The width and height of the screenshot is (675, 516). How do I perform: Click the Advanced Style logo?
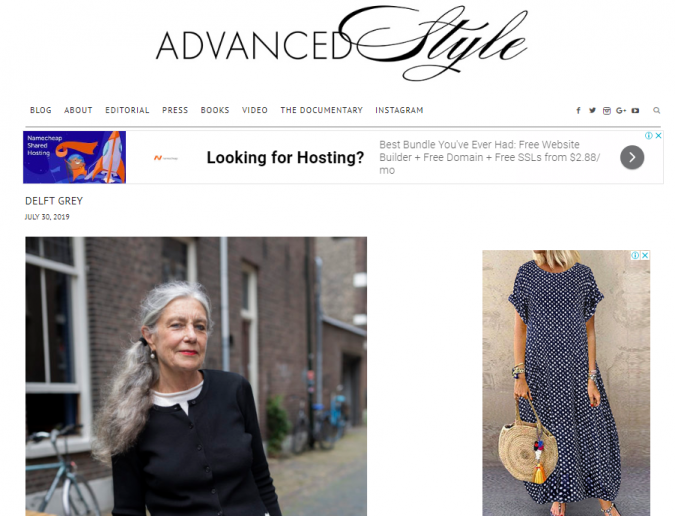(341, 43)
